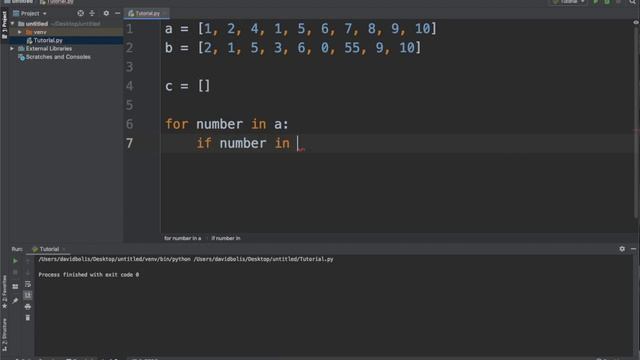Open Run panel settings gear
The height and width of the screenshot is (360, 640).
click(x=622, y=249)
